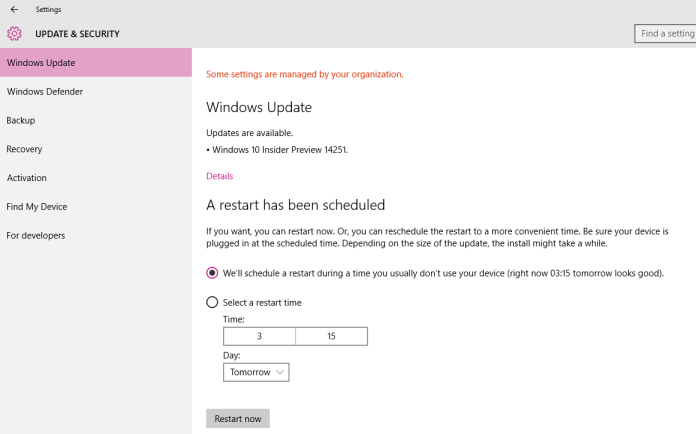Open the Details link for updates

(x=220, y=176)
